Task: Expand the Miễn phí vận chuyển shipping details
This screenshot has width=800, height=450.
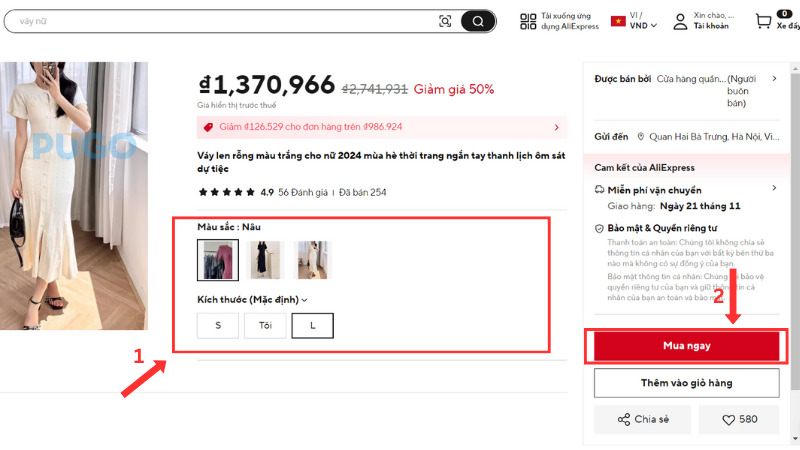Action: click(x=774, y=188)
